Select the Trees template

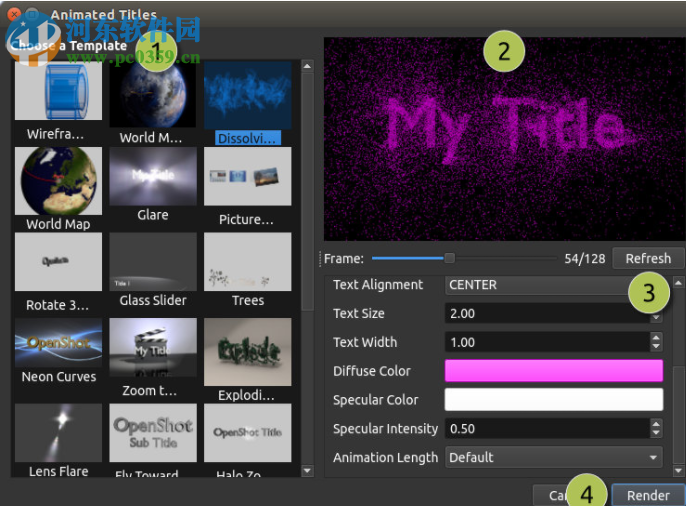pyautogui.click(x=248, y=262)
